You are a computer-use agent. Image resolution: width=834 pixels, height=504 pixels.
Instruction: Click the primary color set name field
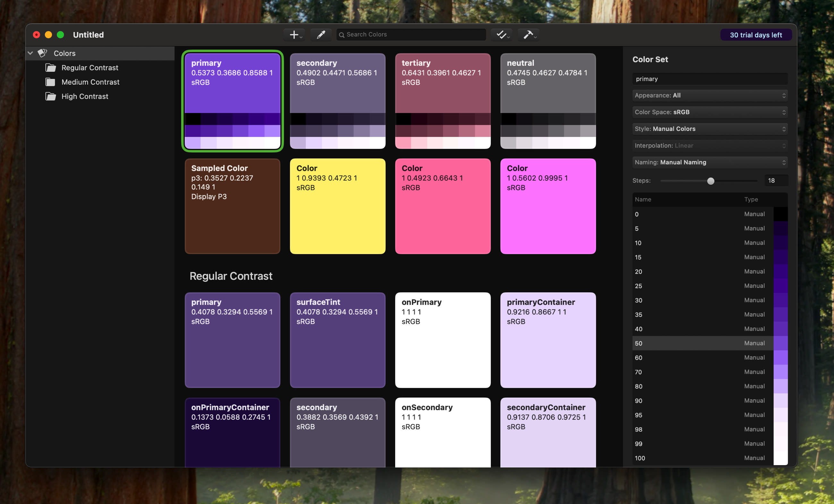(710, 79)
